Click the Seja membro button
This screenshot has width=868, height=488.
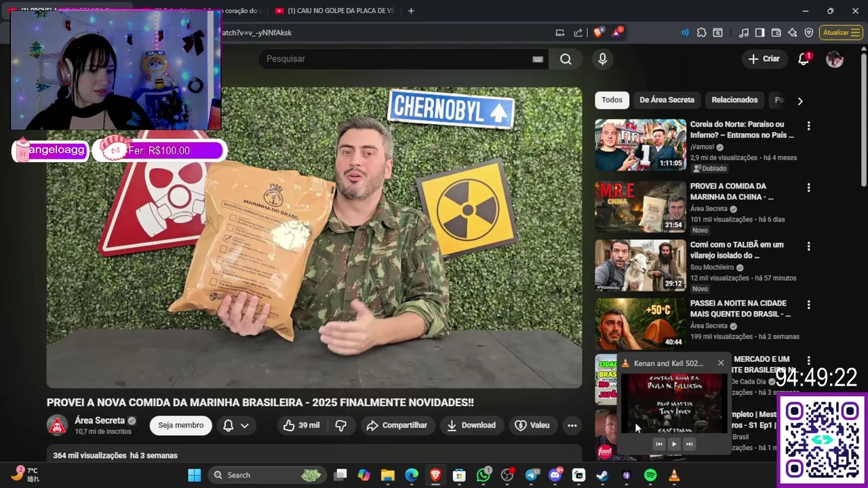pyautogui.click(x=181, y=426)
